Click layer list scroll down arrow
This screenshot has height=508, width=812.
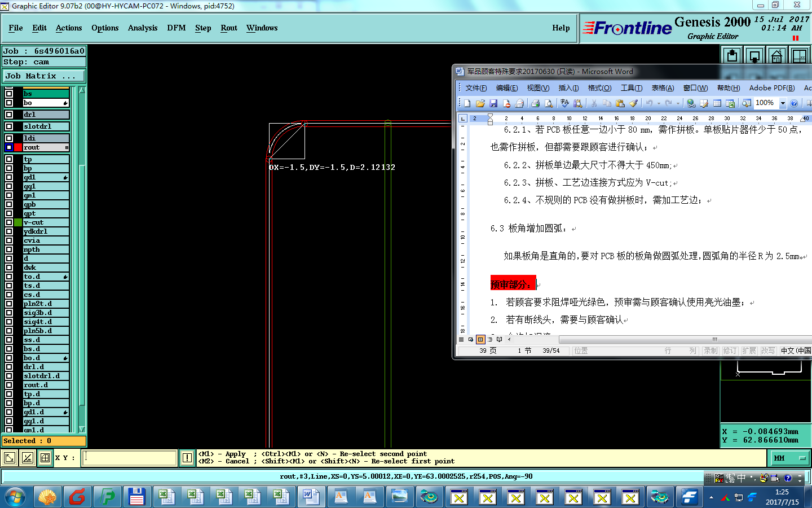point(82,429)
